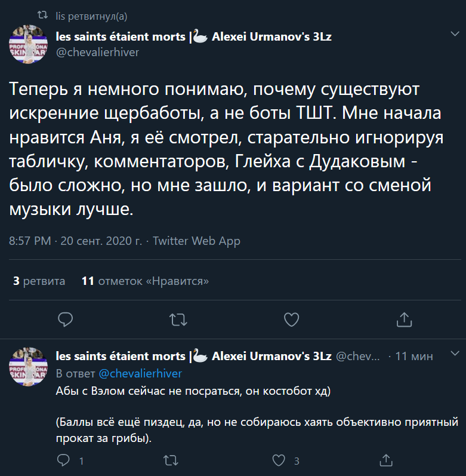Open the reply tweet author's avatar

coord(28,367)
